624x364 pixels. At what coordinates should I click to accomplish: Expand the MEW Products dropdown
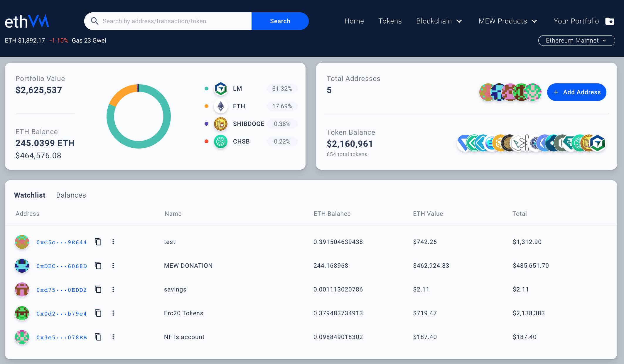click(x=508, y=21)
